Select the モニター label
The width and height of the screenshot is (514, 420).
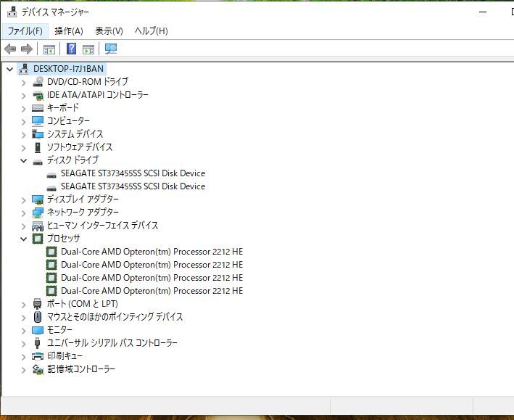tap(59, 330)
